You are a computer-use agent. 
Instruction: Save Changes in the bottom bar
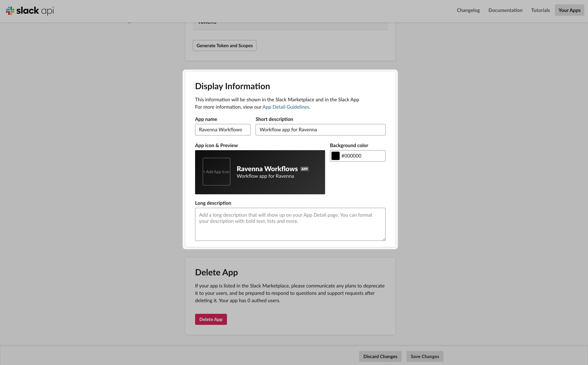(425, 356)
